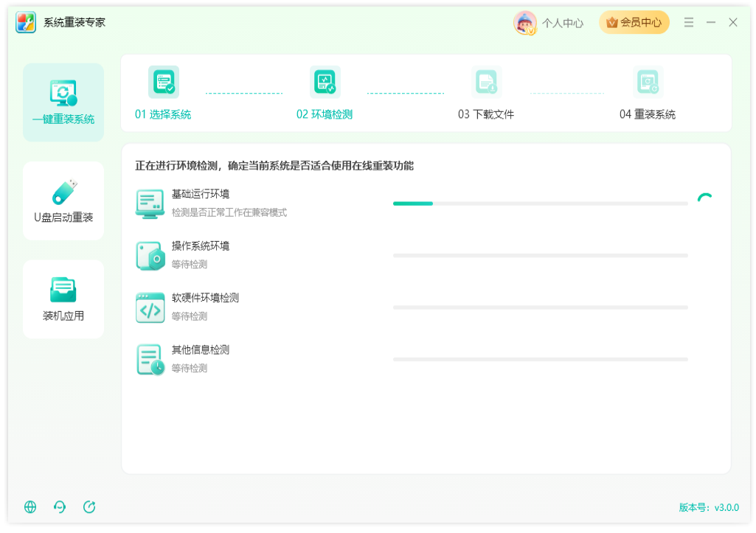Click 检测是否正常工作在兼容模式 description

(x=229, y=212)
